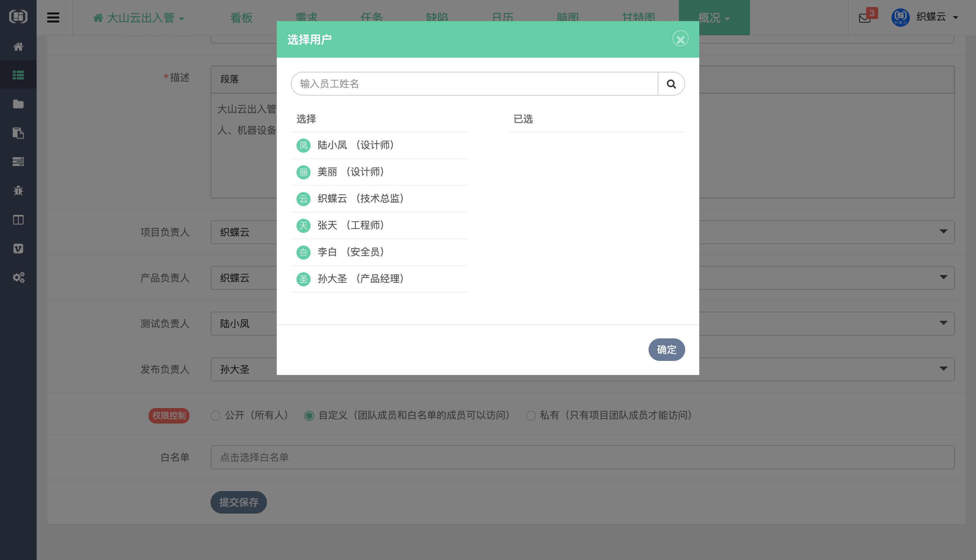Choose the 私有 radio option
Image resolution: width=976 pixels, height=560 pixels.
click(x=531, y=415)
